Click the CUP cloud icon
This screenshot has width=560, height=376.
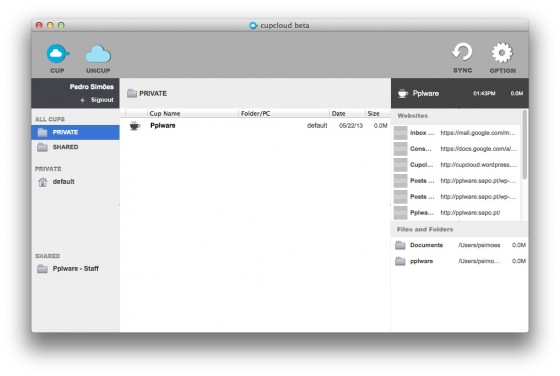coord(58,54)
